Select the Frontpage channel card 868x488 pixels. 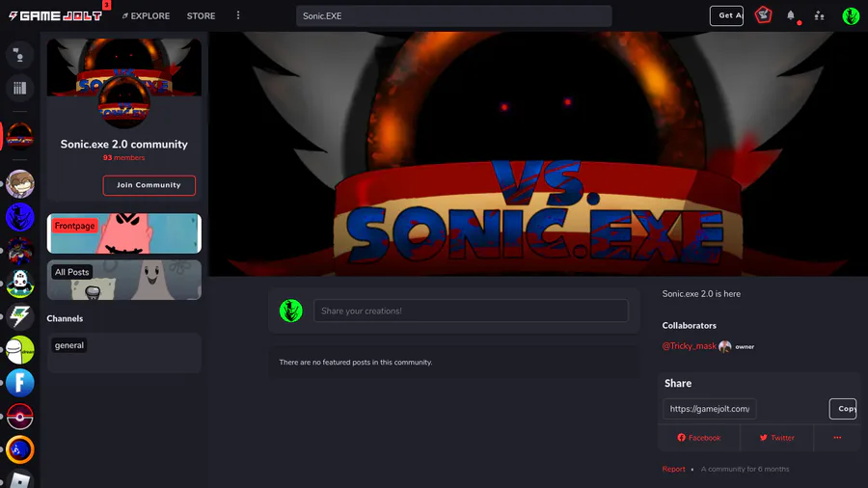[124, 233]
